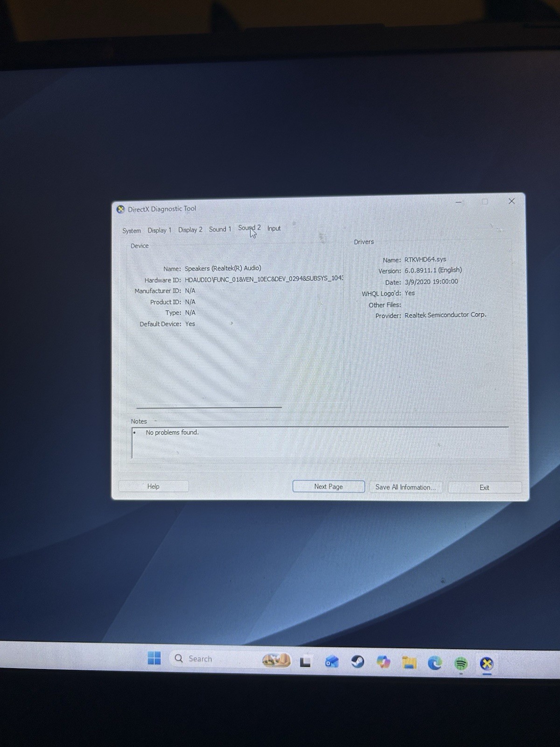Open Copilot from the taskbar
Screen dimensions: 560x747
(x=384, y=662)
